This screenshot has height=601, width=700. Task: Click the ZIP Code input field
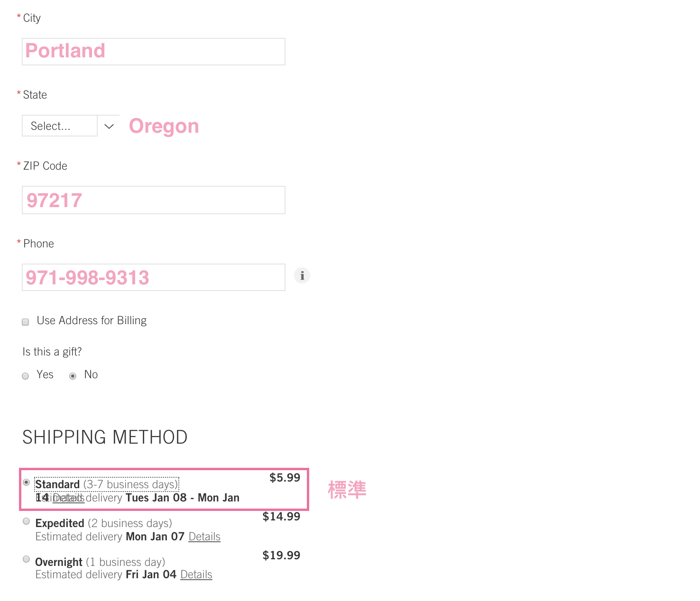154,200
